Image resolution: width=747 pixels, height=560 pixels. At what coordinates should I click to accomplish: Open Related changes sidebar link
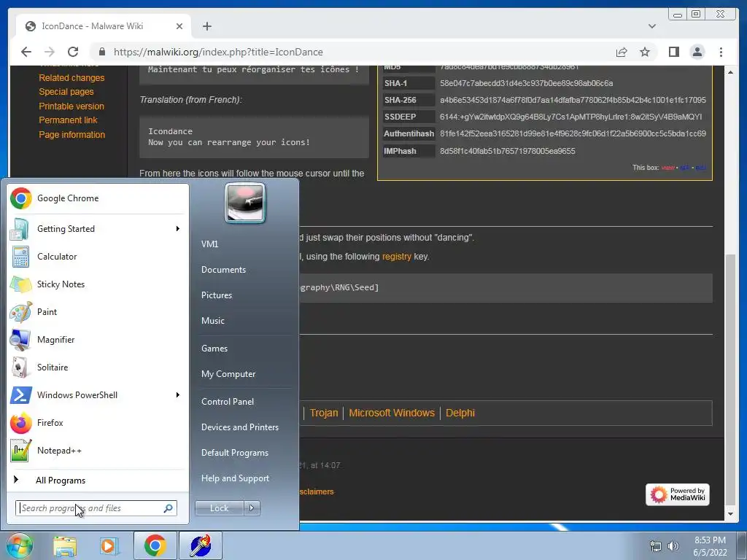coord(71,77)
